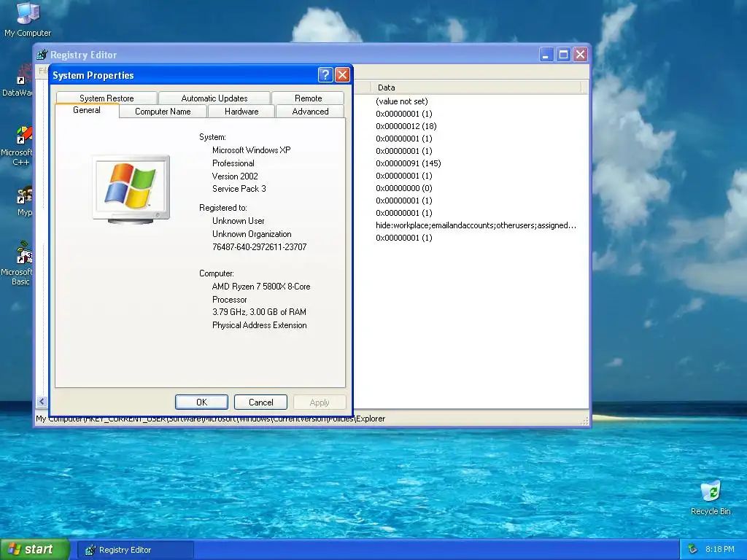Open the Recycle Bin desktop icon

pos(711,498)
